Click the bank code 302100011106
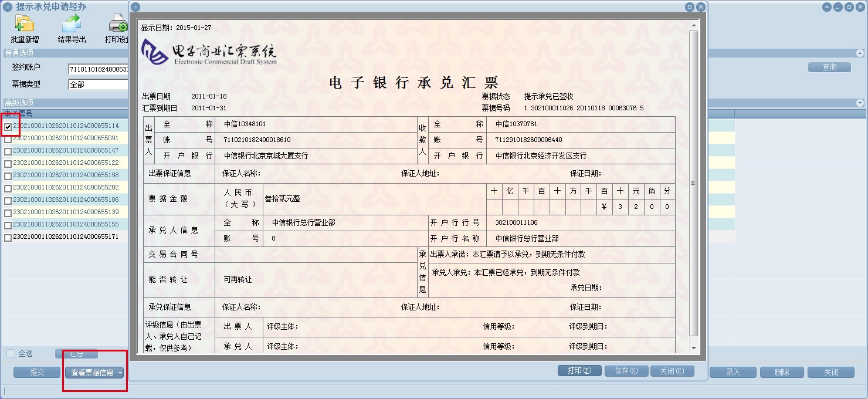This screenshot has height=399, width=868. coord(516,223)
